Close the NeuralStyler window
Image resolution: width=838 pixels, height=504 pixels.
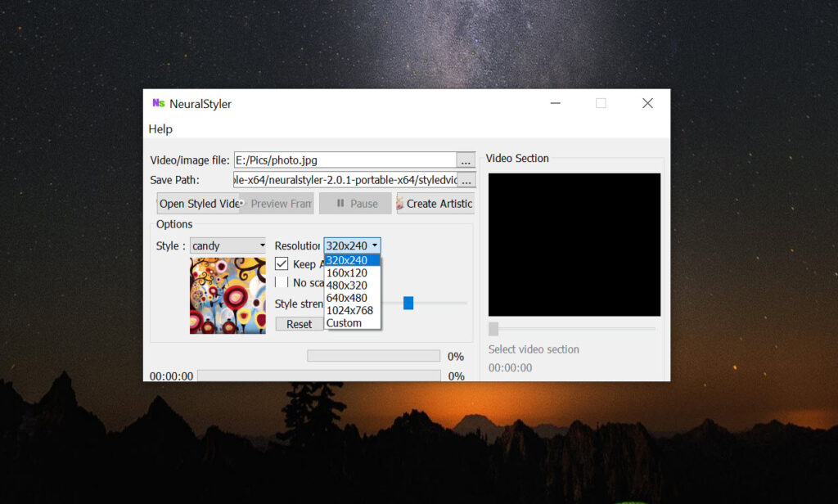[647, 103]
